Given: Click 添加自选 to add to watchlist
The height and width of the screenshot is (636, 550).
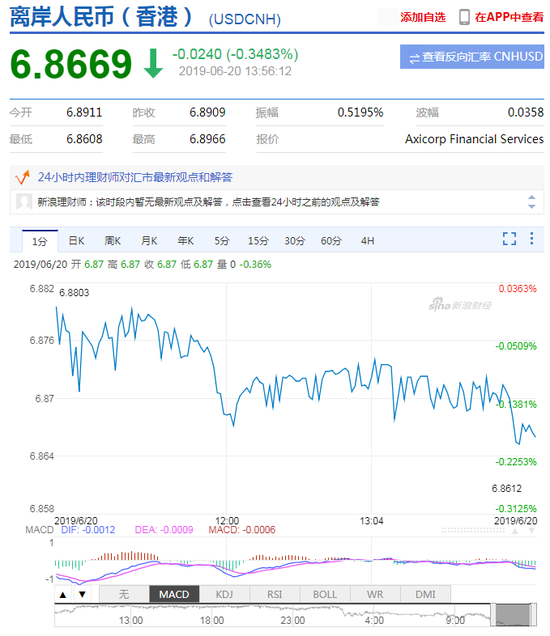Looking at the screenshot, I should pos(423,17).
